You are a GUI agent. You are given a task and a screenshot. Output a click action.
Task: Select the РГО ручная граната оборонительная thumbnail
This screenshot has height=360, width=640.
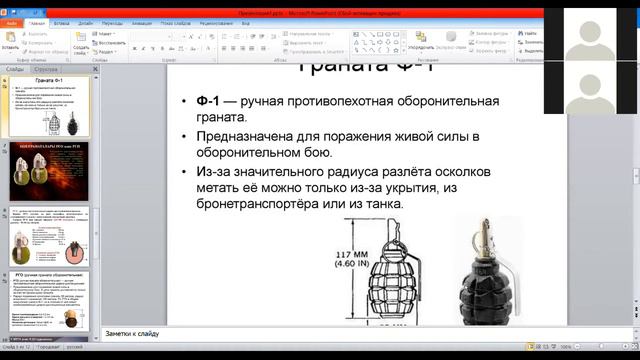(x=49, y=301)
